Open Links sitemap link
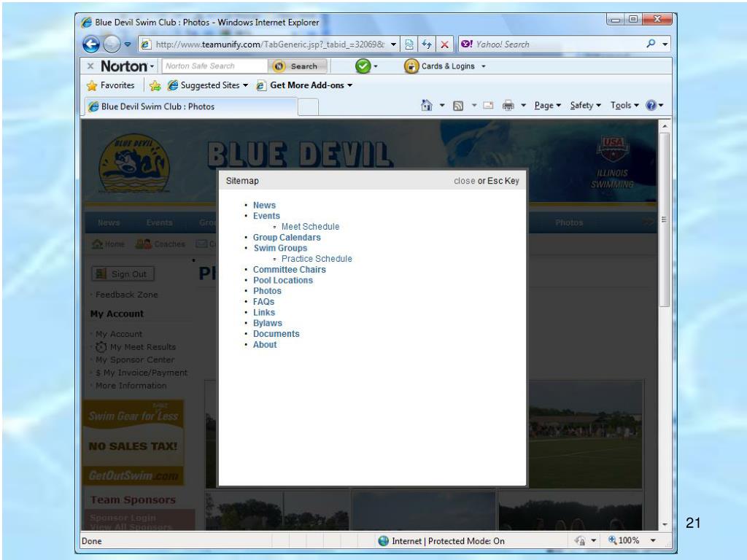 pos(264,312)
